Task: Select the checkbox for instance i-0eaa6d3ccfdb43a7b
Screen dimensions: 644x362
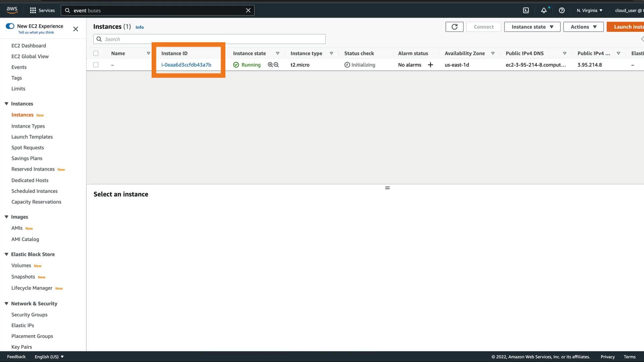Action: pyautogui.click(x=96, y=65)
